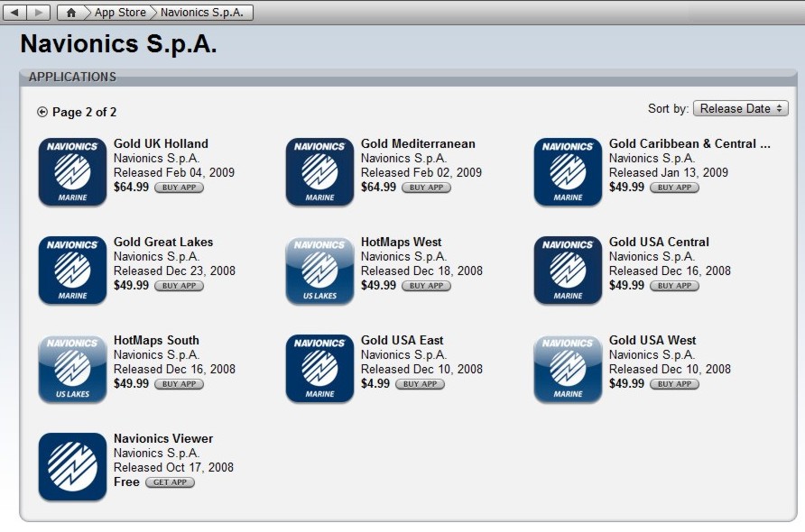
Task: Open the Gold USA Central app icon
Action: 568,271
